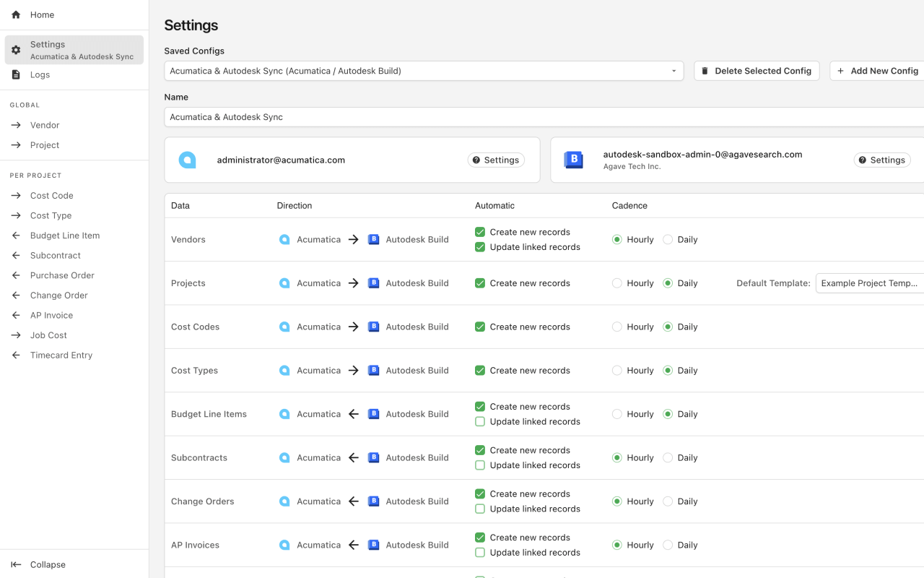Click the Home house icon in sidebar
Screen dimensions: 924x578
tap(16, 14)
